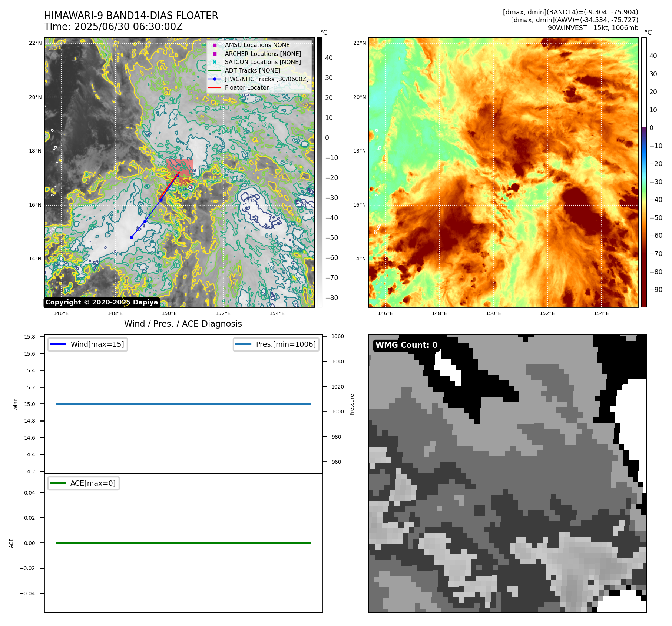Click the vertical ACE axis label

coord(11,543)
